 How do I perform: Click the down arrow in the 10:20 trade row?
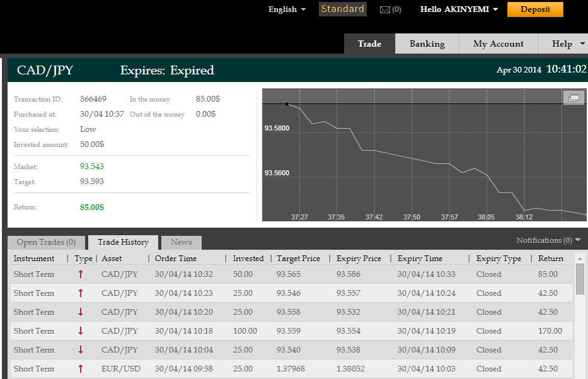pos(81,312)
